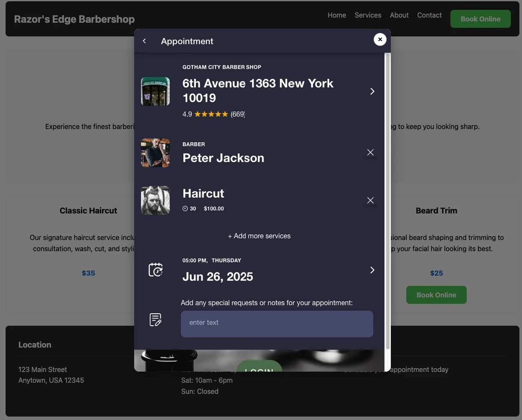Click the notes pencil icon

click(156, 320)
